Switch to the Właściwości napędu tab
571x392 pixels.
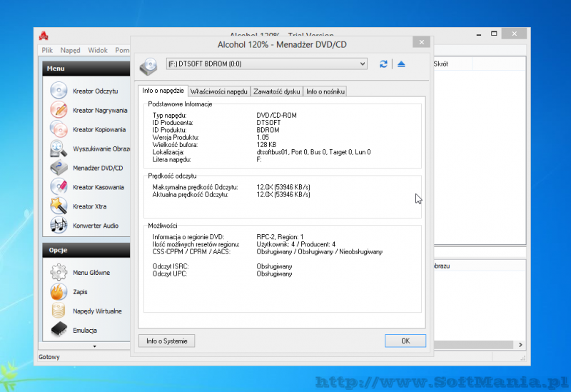(x=219, y=91)
